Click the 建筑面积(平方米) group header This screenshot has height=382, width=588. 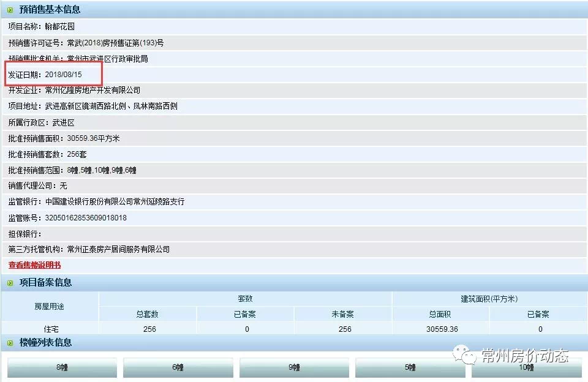[x=489, y=299]
